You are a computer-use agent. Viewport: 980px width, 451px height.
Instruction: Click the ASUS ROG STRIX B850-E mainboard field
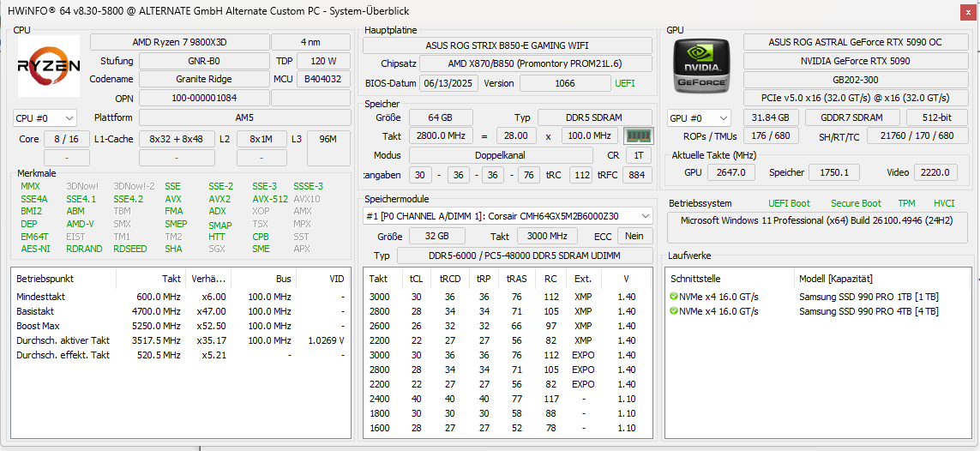[507, 45]
